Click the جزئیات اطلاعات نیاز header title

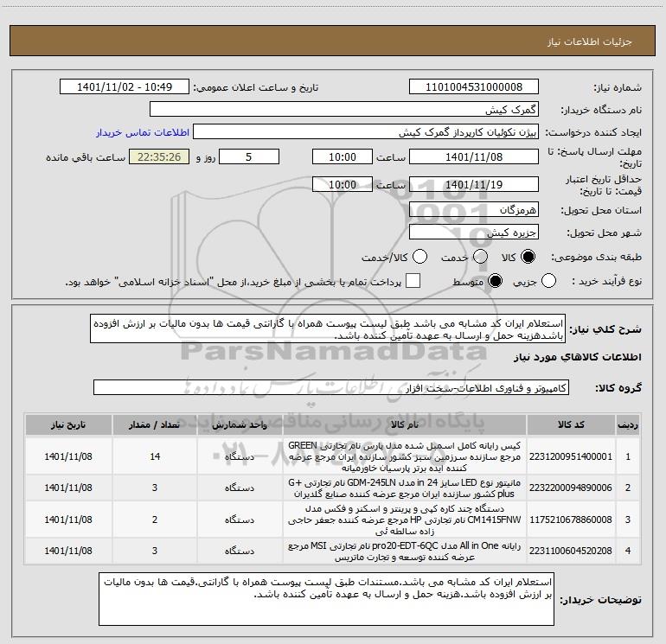click(x=590, y=41)
